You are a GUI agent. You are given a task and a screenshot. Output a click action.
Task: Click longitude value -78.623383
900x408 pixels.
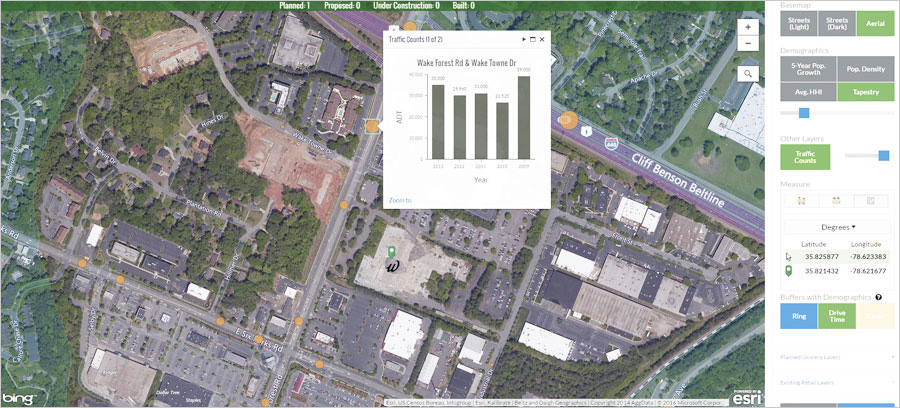tap(869, 257)
